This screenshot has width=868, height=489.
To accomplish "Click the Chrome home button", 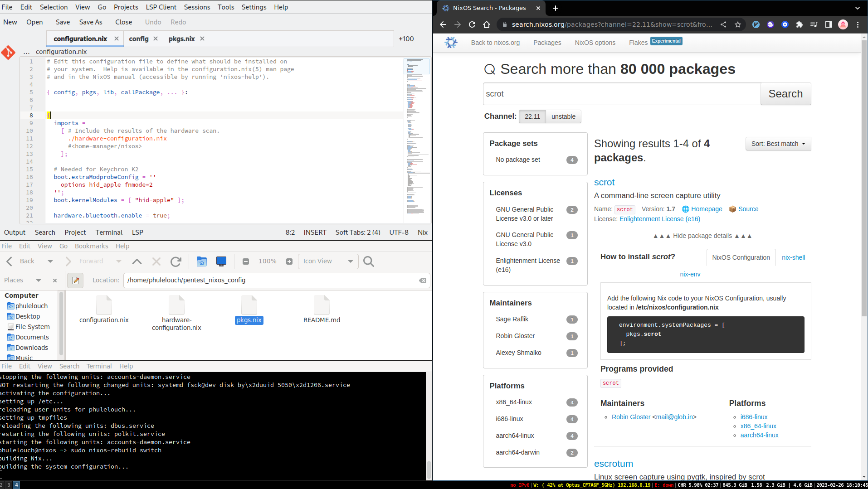I will point(487,24).
